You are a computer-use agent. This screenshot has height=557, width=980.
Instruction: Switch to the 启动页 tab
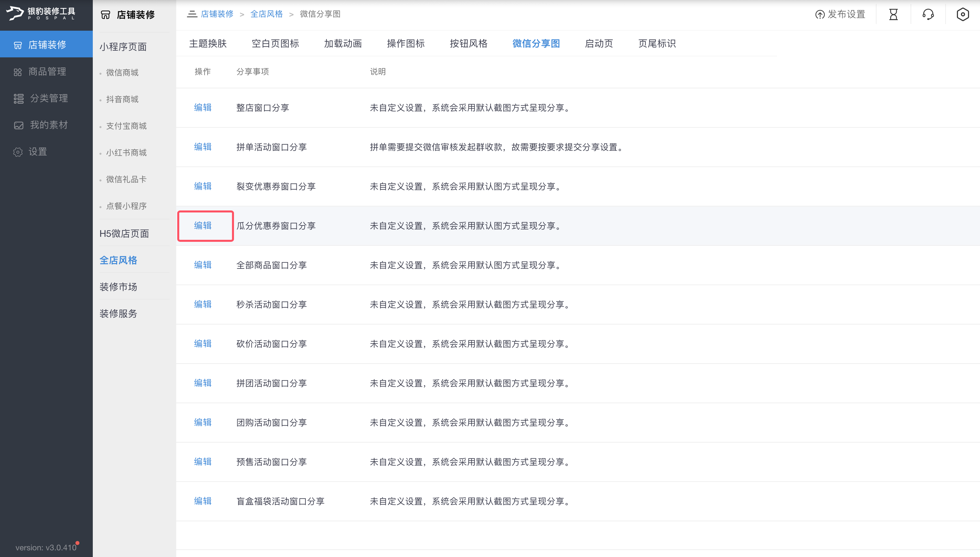click(599, 44)
